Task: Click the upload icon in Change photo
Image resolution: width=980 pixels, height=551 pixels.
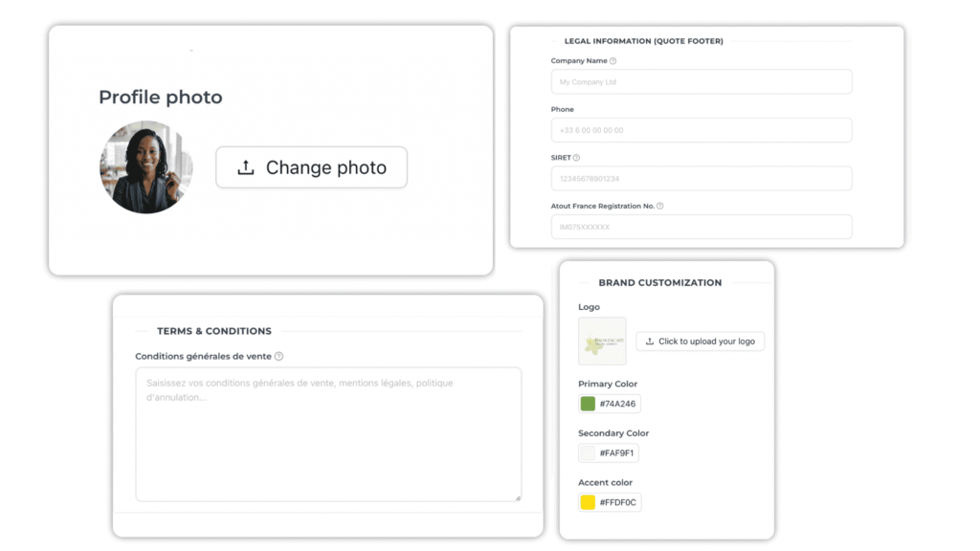Action: [245, 168]
